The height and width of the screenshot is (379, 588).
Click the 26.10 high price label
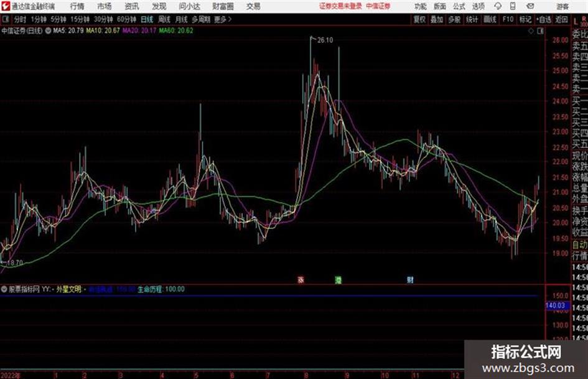[325, 40]
